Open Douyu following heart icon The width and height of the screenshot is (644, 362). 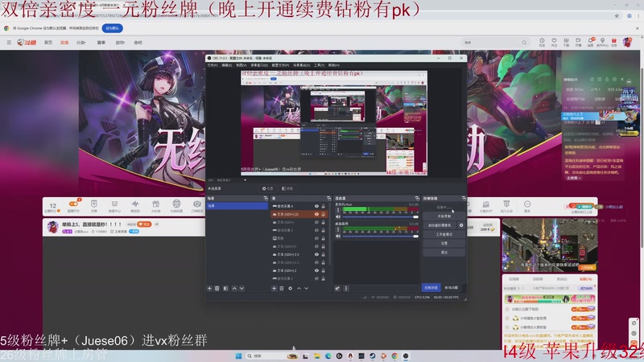554,41
